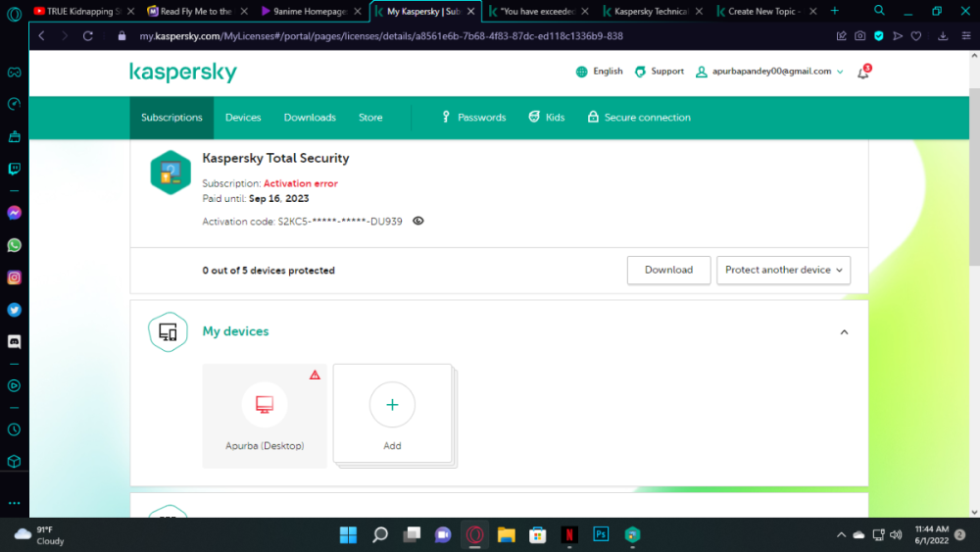Click the address bar URL field
980x552 pixels.
click(381, 36)
